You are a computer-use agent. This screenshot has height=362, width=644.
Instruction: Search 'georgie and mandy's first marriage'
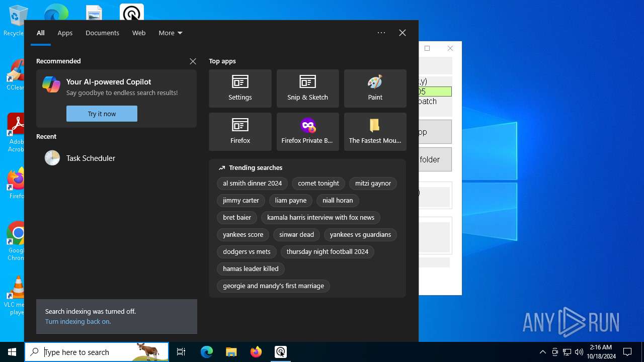coord(273,286)
